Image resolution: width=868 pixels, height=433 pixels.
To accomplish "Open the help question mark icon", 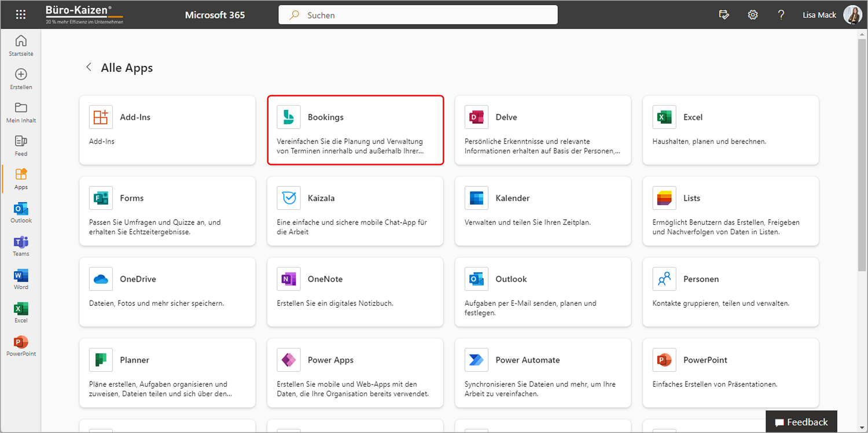I will point(781,15).
